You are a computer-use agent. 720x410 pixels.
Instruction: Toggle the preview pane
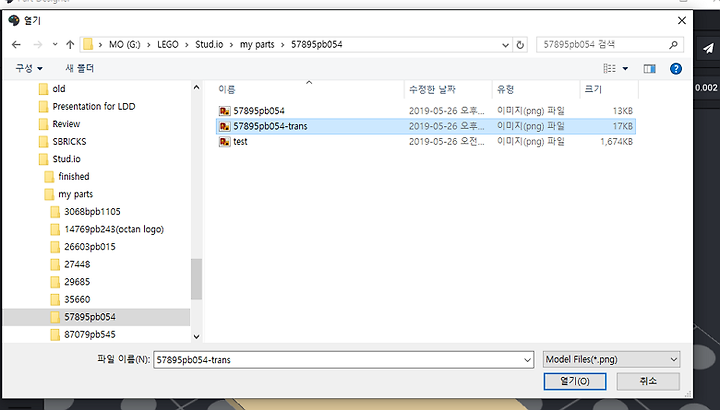[649, 69]
